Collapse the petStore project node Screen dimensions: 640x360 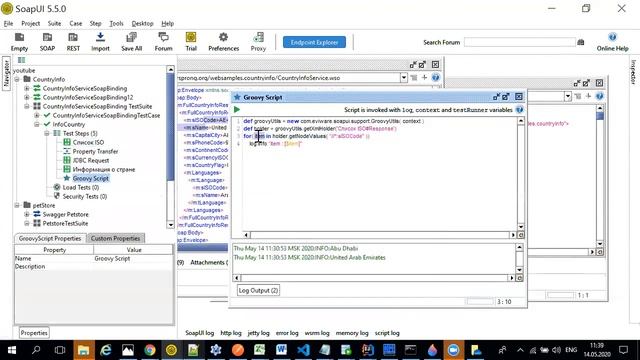click(x=17, y=205)
